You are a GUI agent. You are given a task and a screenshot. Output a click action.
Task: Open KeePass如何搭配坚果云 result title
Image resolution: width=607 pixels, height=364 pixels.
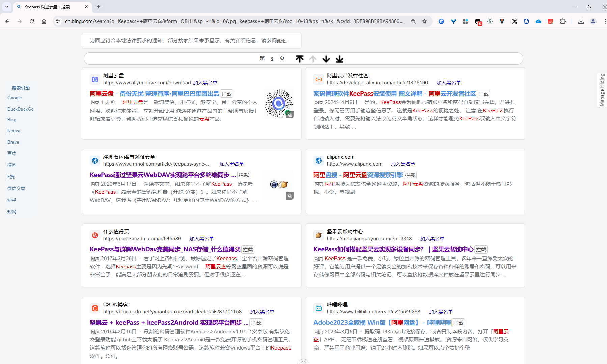click(393, 249)
